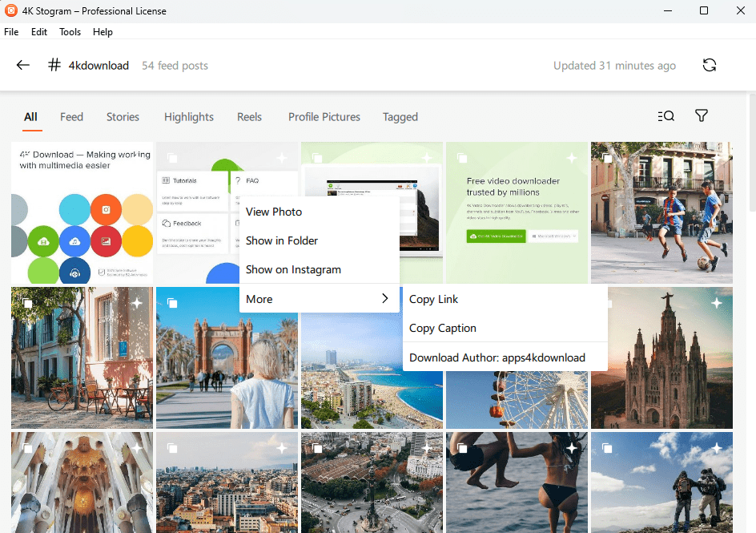Click sparkle icon on the jumping swimmers photo

571,449
